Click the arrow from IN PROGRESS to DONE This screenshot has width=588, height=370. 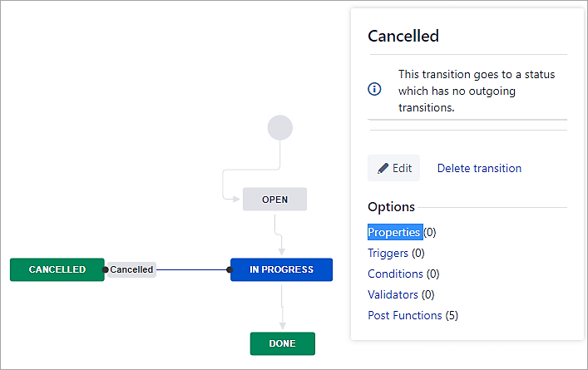[x=283, y=308]
